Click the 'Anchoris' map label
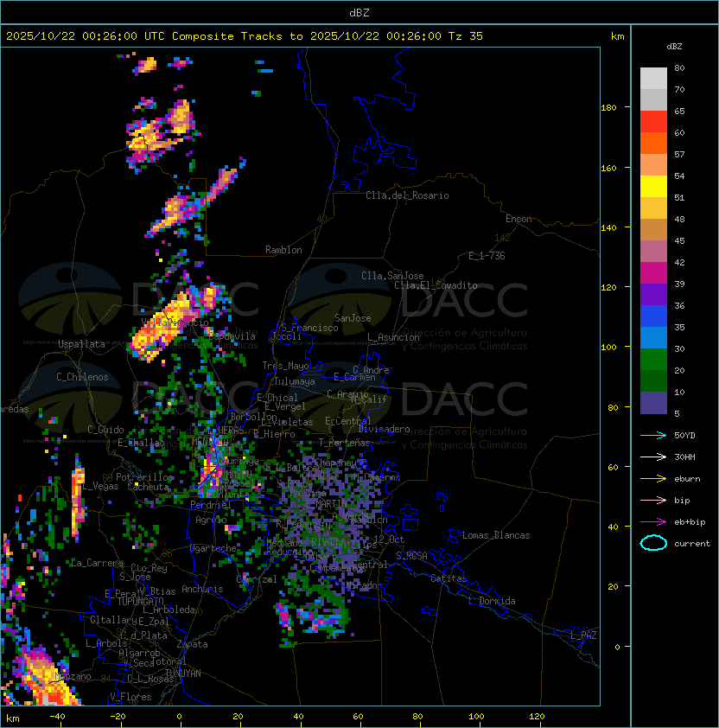This screenshot has width=719, height=728. pyautogui.click(x=202, y=589)
